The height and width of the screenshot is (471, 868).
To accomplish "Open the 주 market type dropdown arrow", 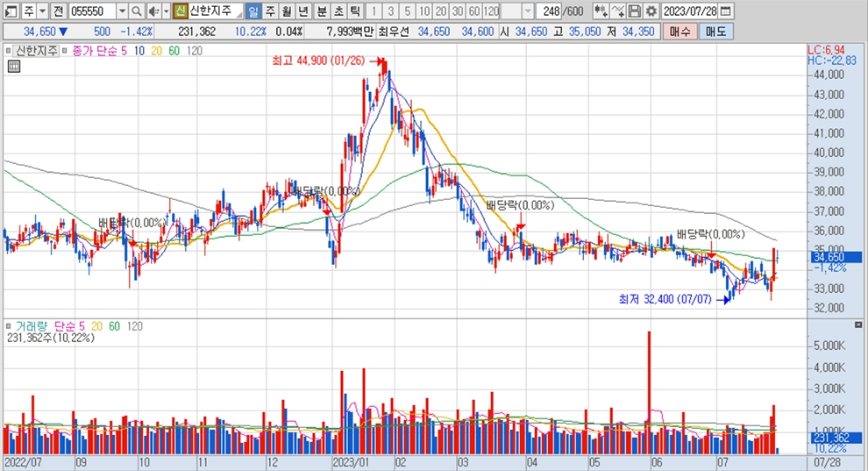I will click(42, 11).
